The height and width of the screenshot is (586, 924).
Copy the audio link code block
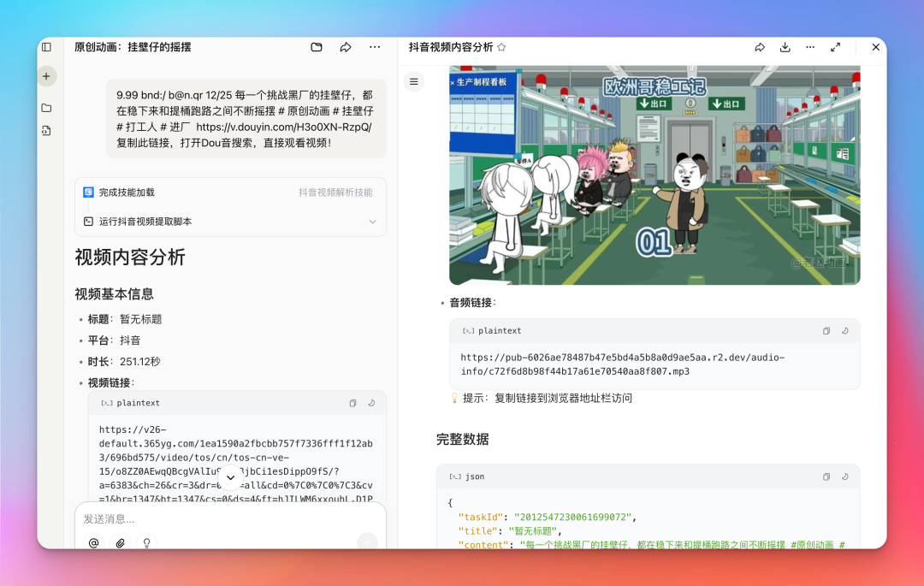point(826,330)
